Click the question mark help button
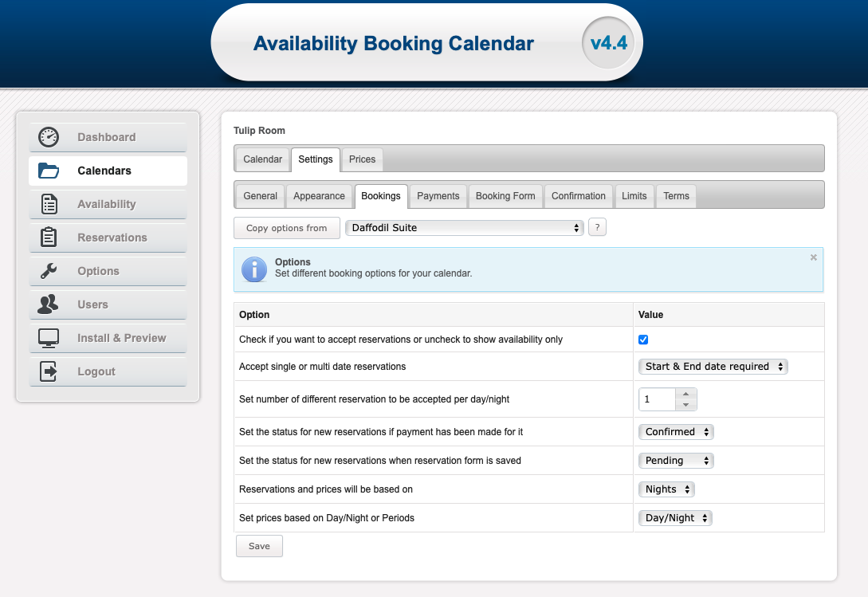The height and width of the screenshot is (597, 868). (597, 227)
